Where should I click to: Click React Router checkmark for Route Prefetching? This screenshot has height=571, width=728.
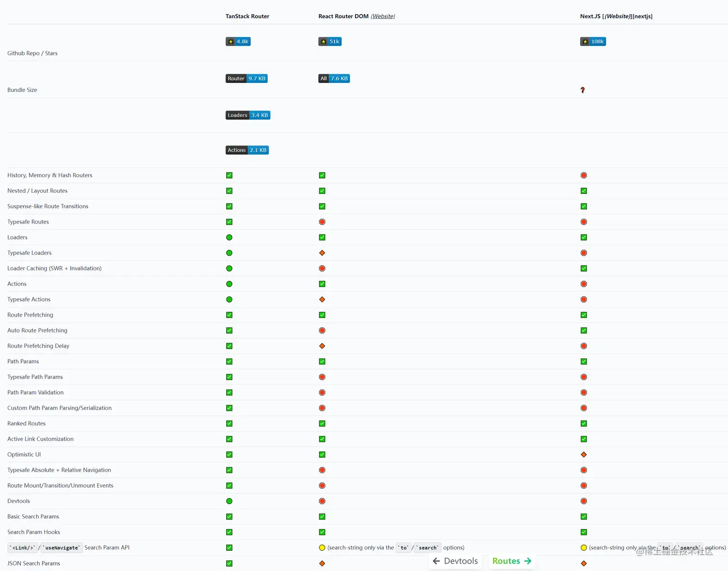click(322, 315)
